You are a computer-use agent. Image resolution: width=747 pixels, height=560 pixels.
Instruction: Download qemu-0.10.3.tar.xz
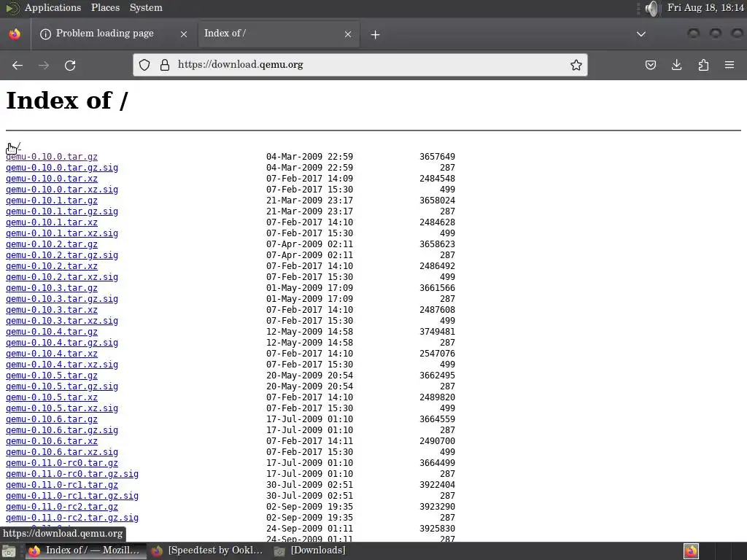52,310
